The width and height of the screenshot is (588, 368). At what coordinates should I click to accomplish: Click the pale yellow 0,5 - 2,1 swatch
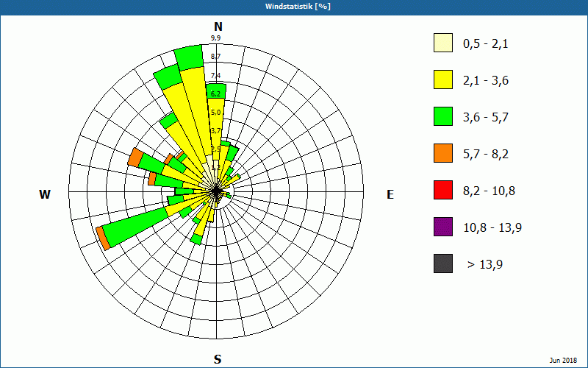point(443,43)
